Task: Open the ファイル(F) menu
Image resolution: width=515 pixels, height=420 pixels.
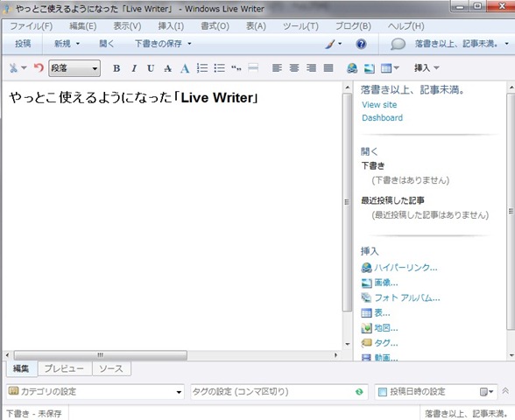Action: (x=32, y=26)
